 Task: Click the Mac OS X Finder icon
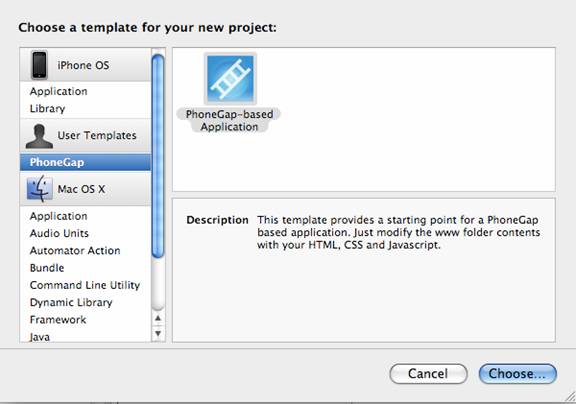click(39, 189)
